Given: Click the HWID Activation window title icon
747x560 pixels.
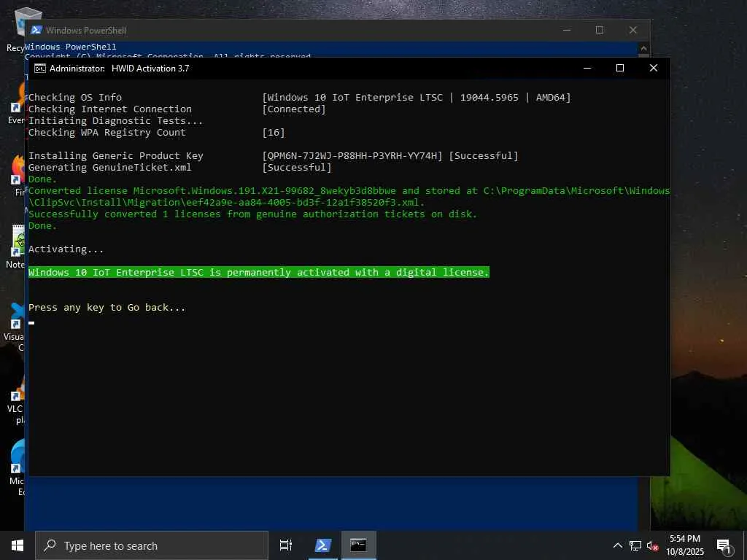Looking at the screenshot, I should pyautogui.click(x=40, y=69).
